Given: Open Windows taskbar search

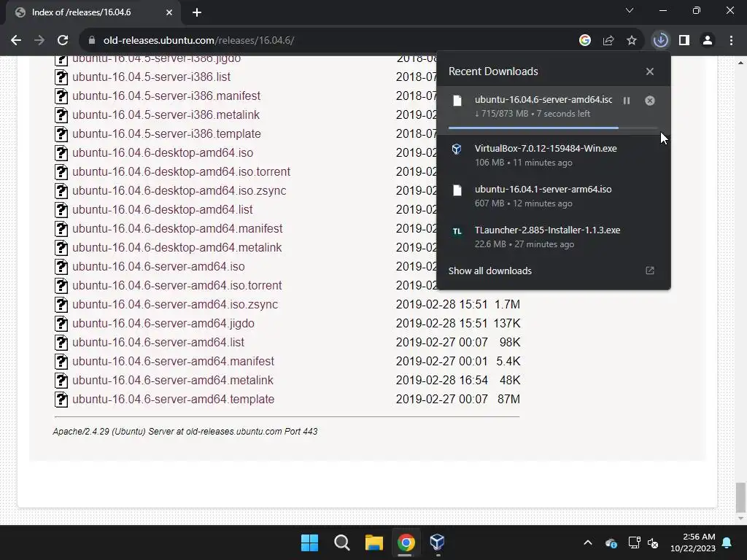Looking at the screenshot, I should click(342, 542).
